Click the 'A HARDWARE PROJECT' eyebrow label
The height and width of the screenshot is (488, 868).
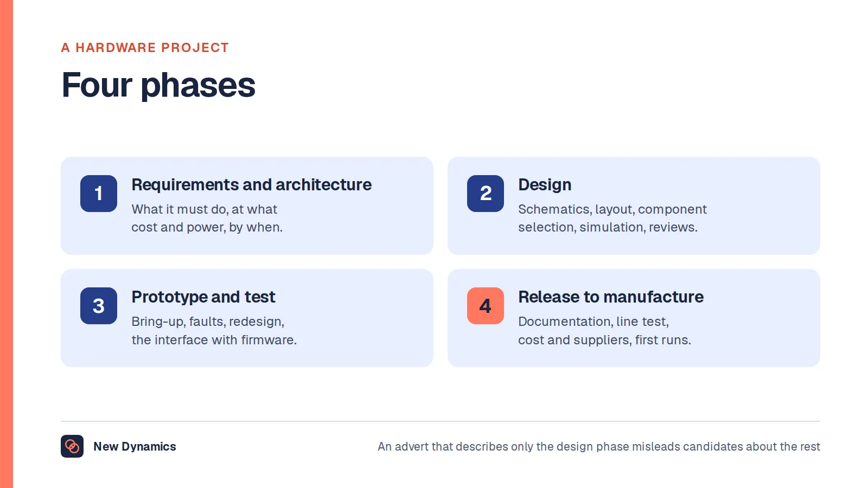click(145, 48)
